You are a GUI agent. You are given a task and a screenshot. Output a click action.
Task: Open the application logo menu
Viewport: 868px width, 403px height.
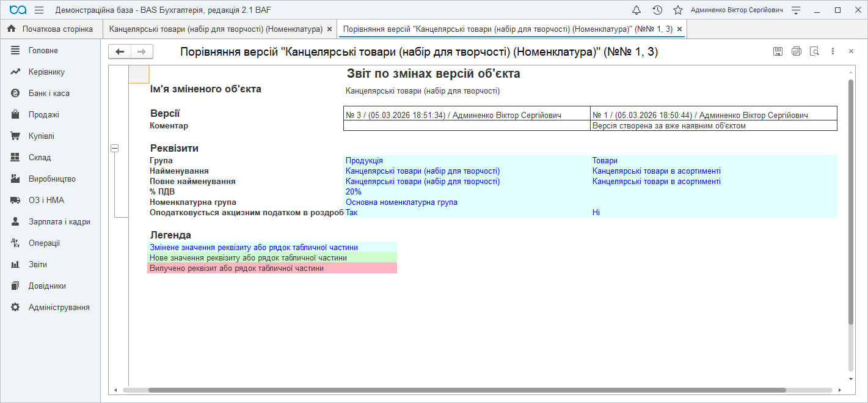click(18, 10)
